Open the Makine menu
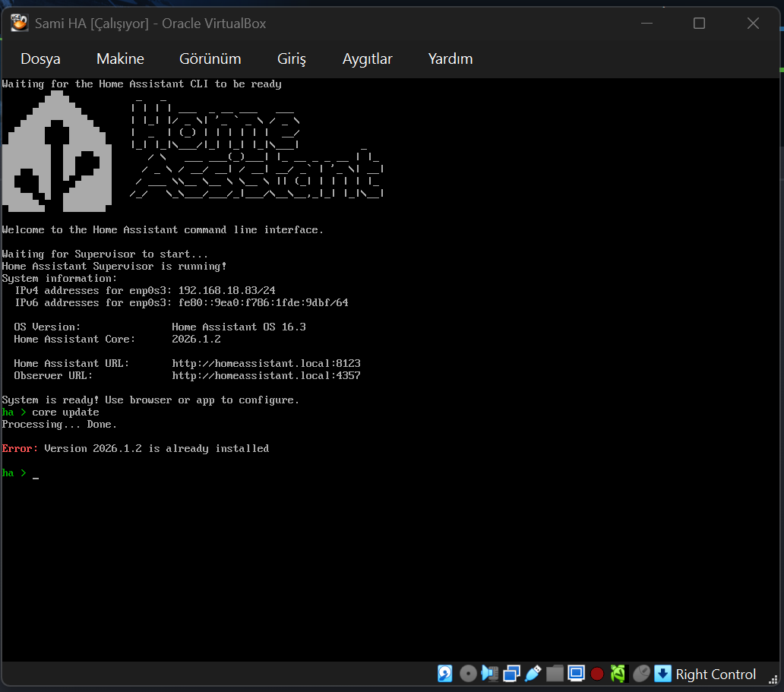Viewport: 784px width, 692px height. 120,58
